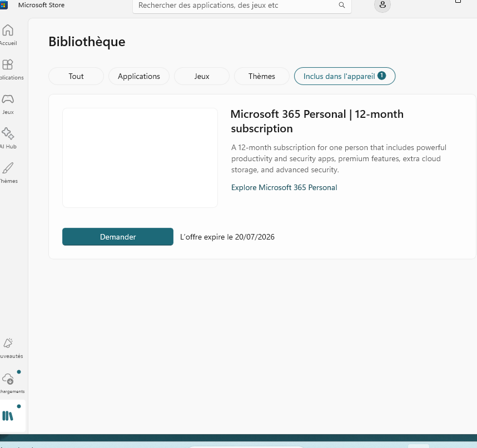Click the text "L'offre expire le 20/07/2026"
The image size is (477, 448).
[x=227, y=237]
